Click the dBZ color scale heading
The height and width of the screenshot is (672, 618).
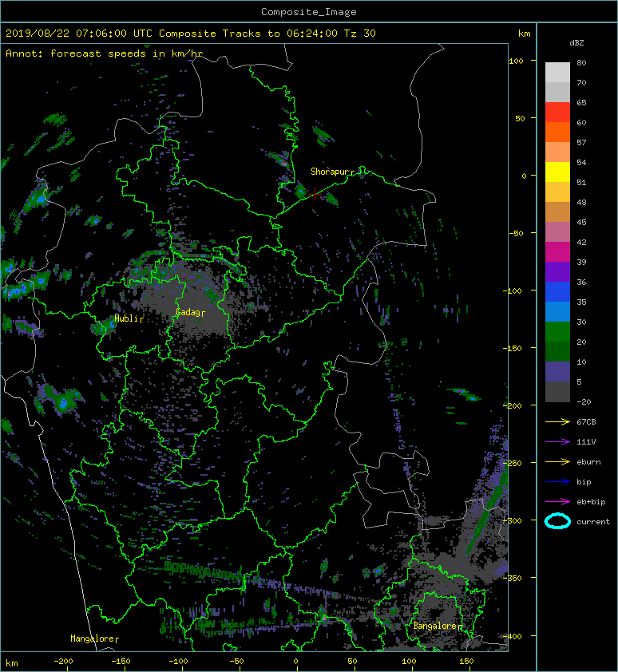[576, 43]
